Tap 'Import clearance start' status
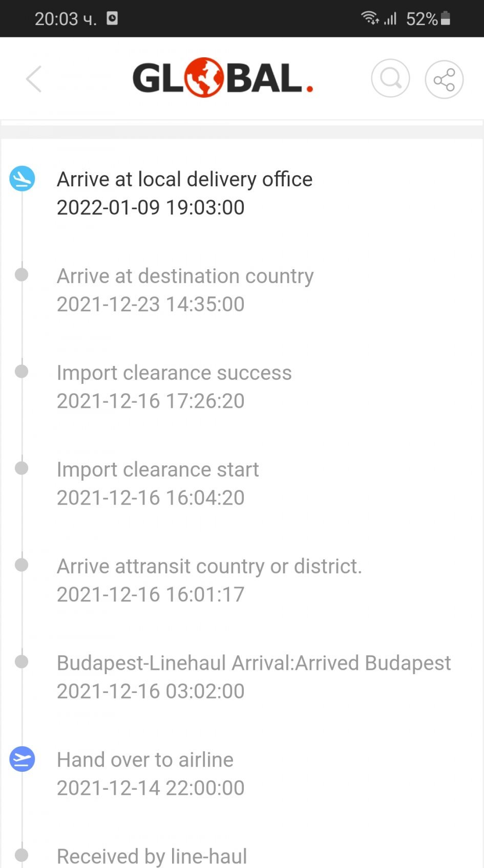This screenshot has width=484, height=868. (158, 483)
